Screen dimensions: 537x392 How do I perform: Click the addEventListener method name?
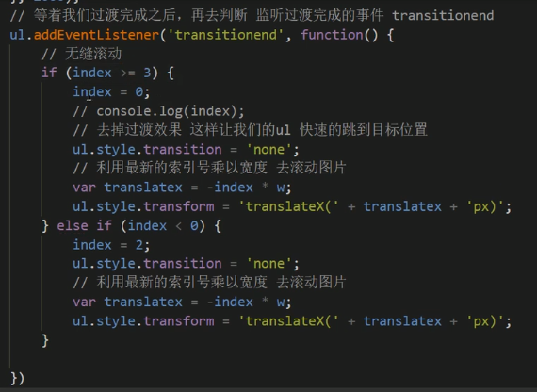coord(97,35)
